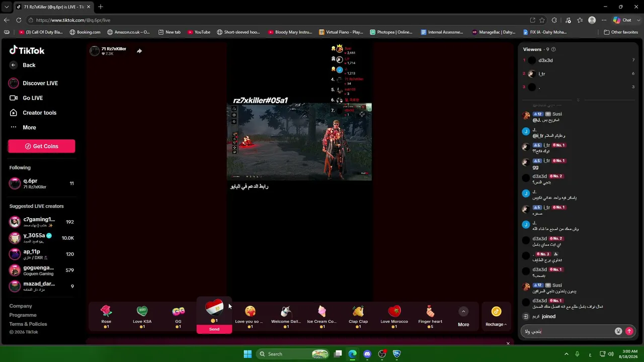The height and width of the screenshot is (362, 644).
Task: Open a new browser tab
Action: point(101,7)
